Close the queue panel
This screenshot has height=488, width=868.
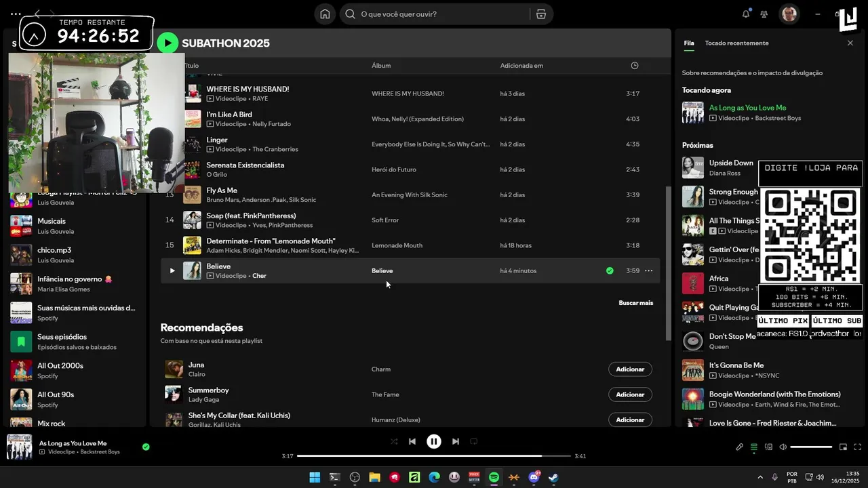point(850,43)
